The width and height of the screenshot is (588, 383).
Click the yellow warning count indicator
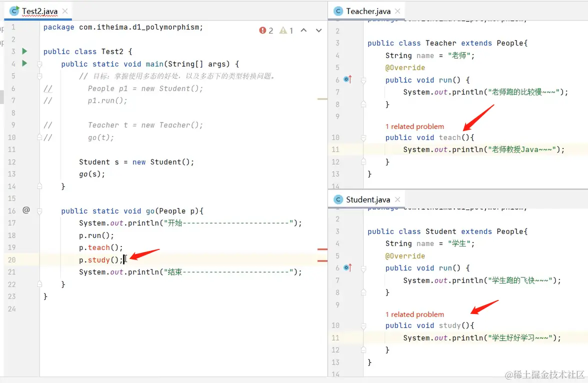(286, 30)
